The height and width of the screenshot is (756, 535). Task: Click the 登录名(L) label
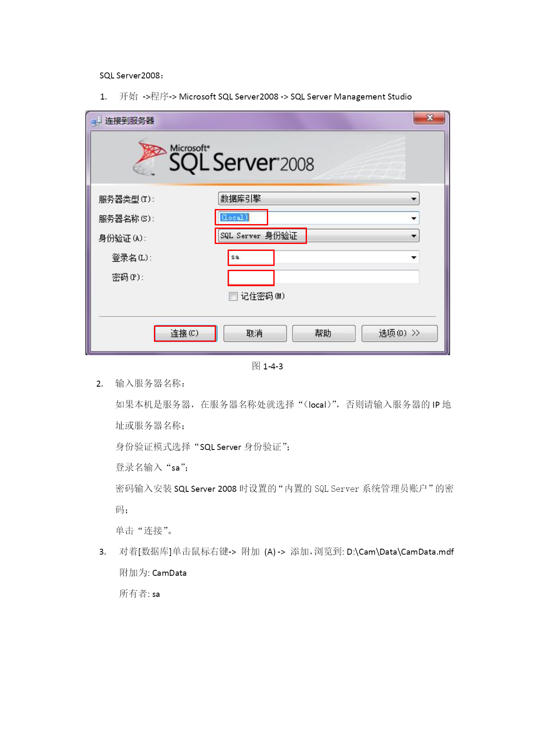click(131, 258)
